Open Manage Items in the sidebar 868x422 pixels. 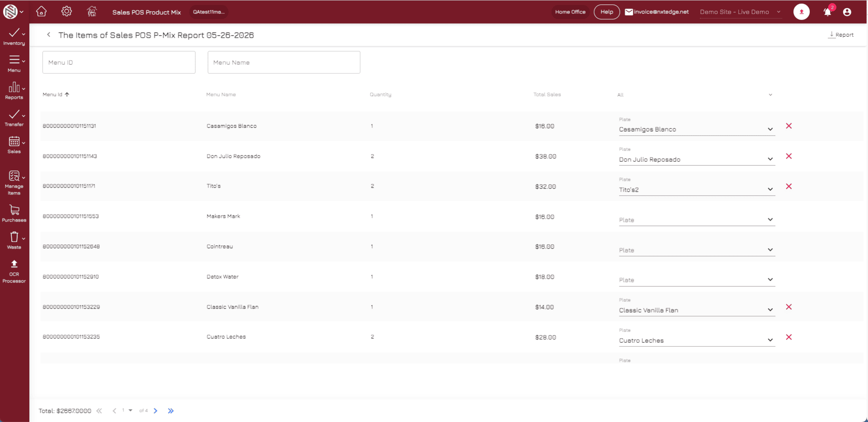14,183
